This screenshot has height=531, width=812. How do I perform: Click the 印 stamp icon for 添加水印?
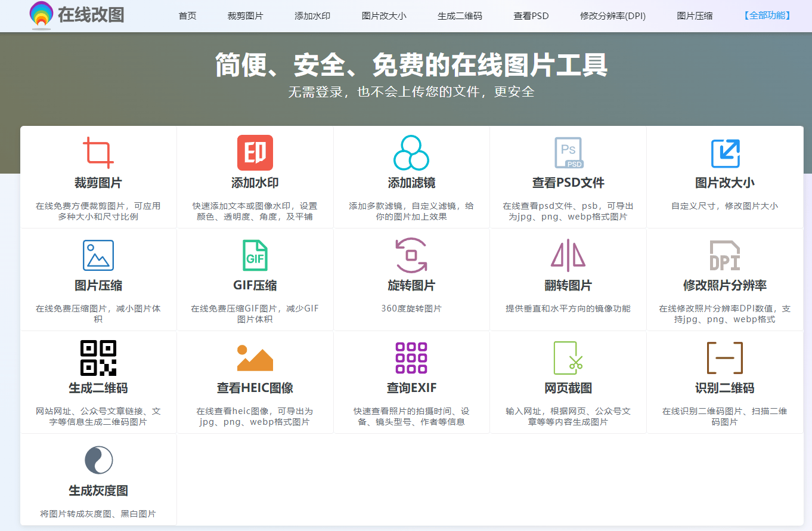coord(255,153)
